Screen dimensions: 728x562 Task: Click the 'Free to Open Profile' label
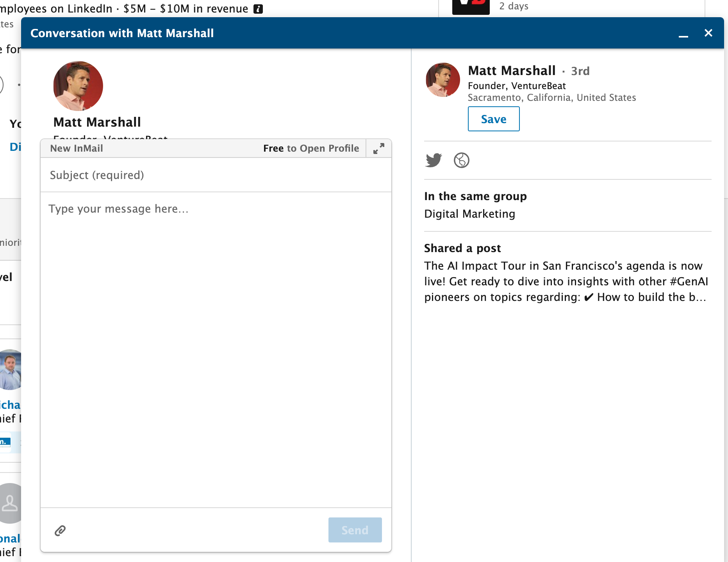coord(311,149)
